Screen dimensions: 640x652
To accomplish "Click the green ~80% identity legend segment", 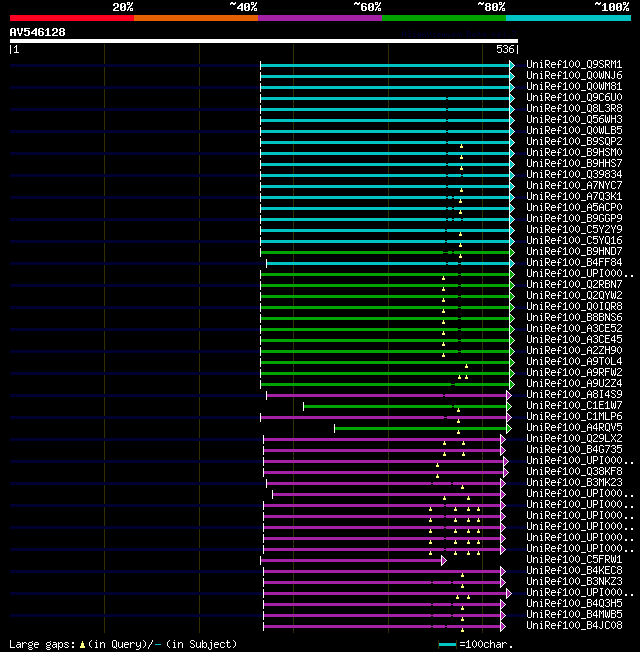I will 444,18.
